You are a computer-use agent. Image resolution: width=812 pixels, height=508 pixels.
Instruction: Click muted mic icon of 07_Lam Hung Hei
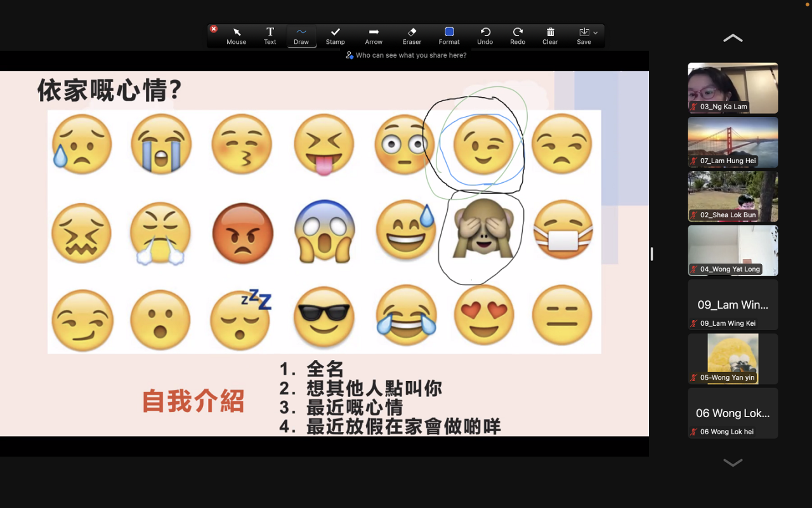point(694,161)
